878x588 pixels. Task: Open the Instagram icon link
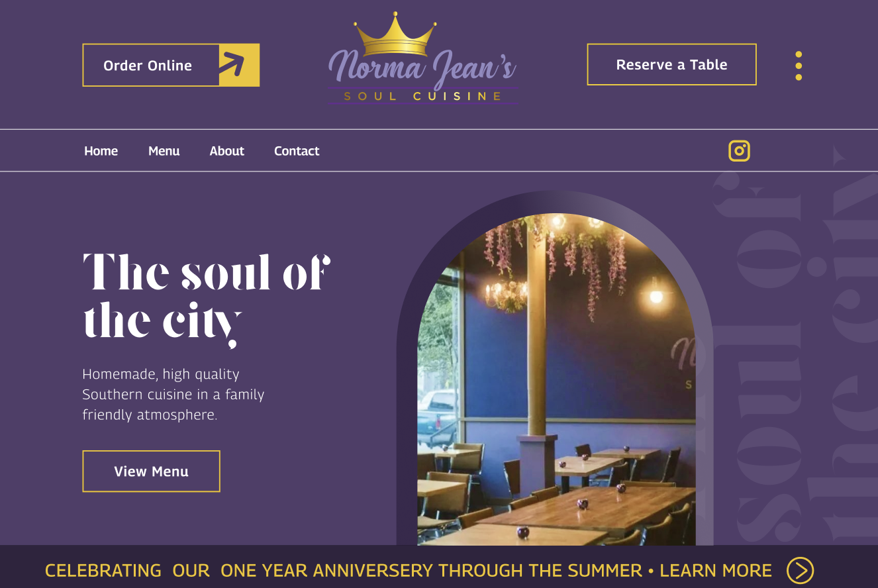coord(739,151)
